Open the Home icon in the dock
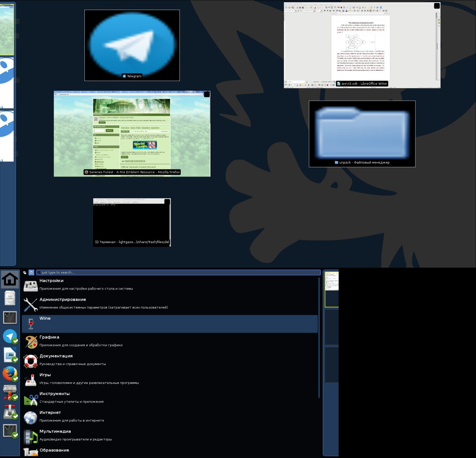This screenshot has height=458, width=476. pos(10,280)
